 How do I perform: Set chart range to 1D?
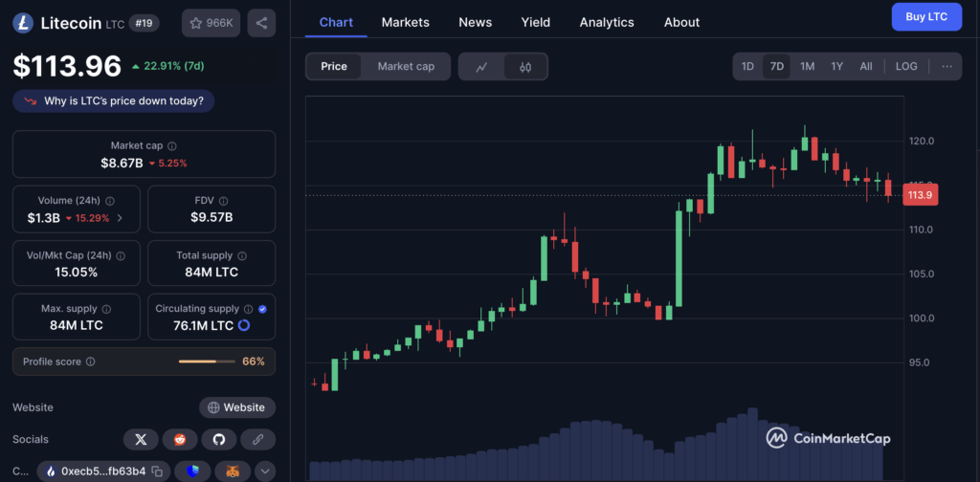pyautogui.click(x=747, y=66)
